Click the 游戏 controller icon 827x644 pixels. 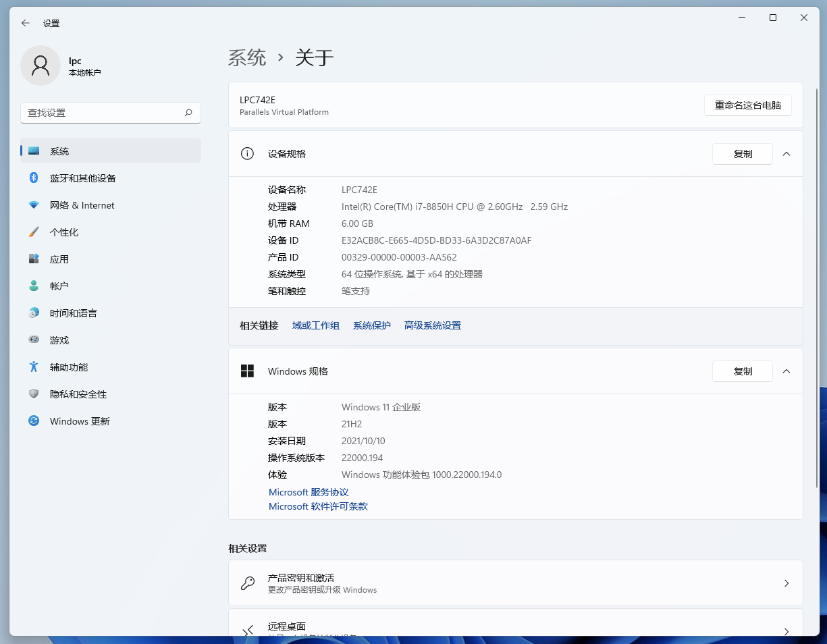pos(34,340)
